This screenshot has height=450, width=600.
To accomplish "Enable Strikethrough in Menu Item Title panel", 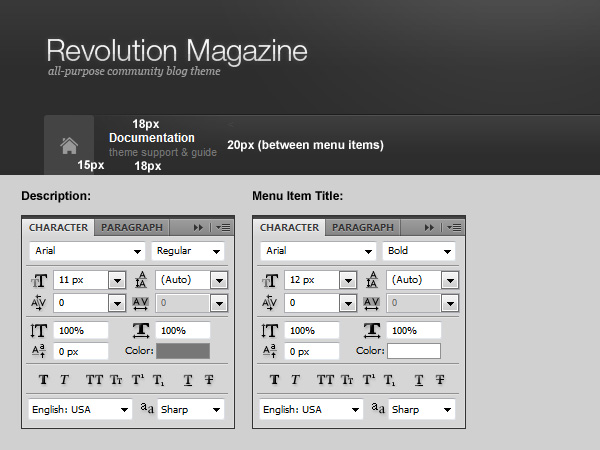I will [440, 380].
